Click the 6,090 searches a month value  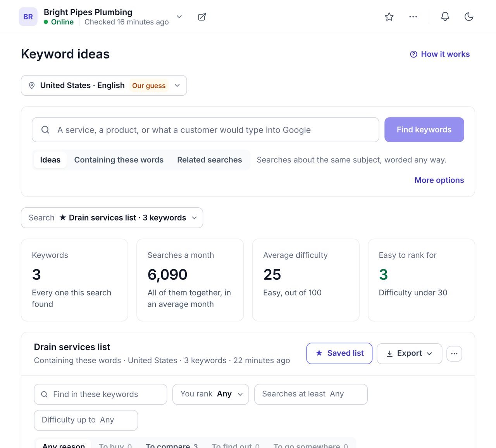167,275
